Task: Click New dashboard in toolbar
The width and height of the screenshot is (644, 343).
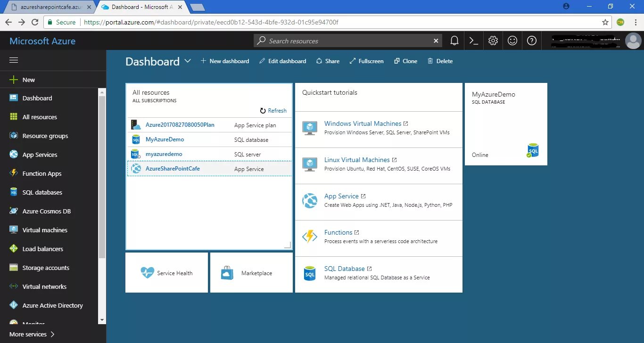Action: tap(225, 61)
